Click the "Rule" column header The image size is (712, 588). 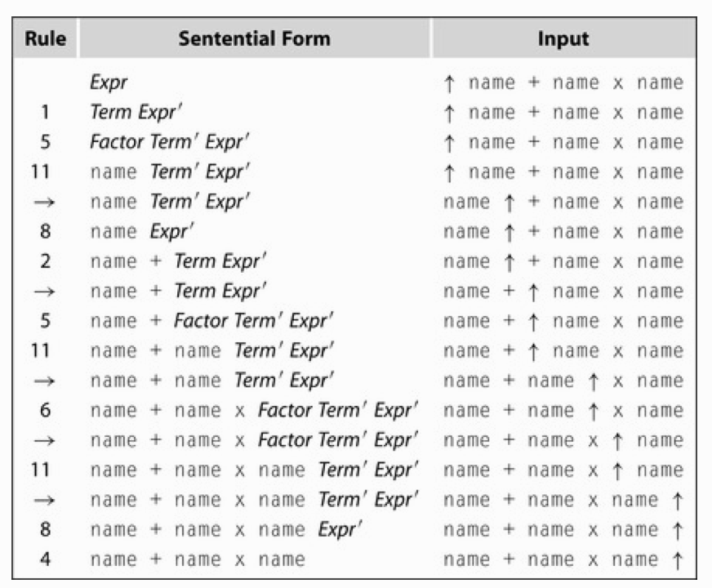coord(46,38)
